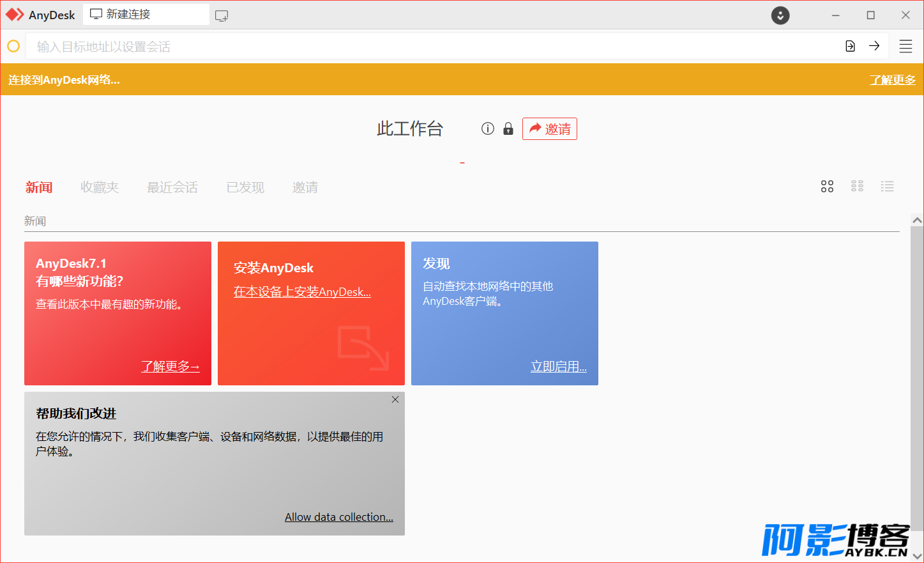Screen dimensions: 924x563
Task: Click the connect arrow icon
Action: click(874, 46)
